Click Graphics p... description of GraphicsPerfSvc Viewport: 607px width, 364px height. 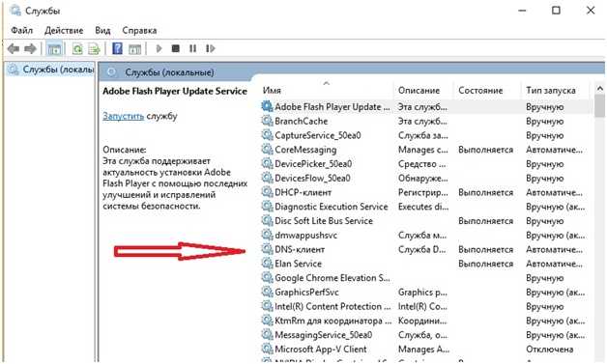click(422, 293)
